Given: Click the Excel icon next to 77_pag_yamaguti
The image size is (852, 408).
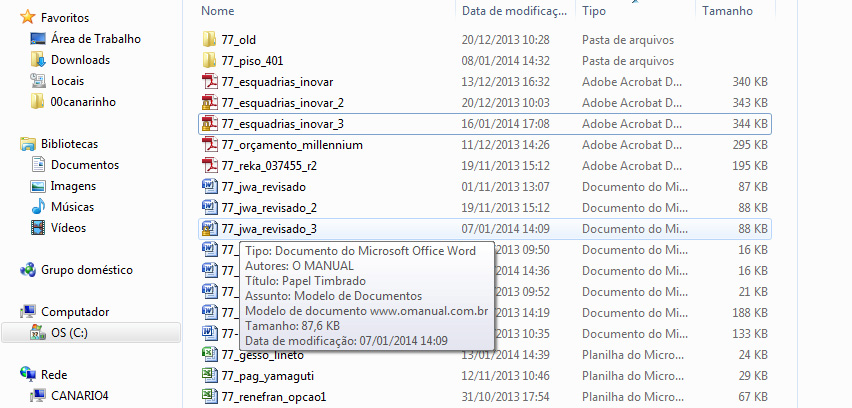Looking at the screenshot, I should click(x=209, y=376).
